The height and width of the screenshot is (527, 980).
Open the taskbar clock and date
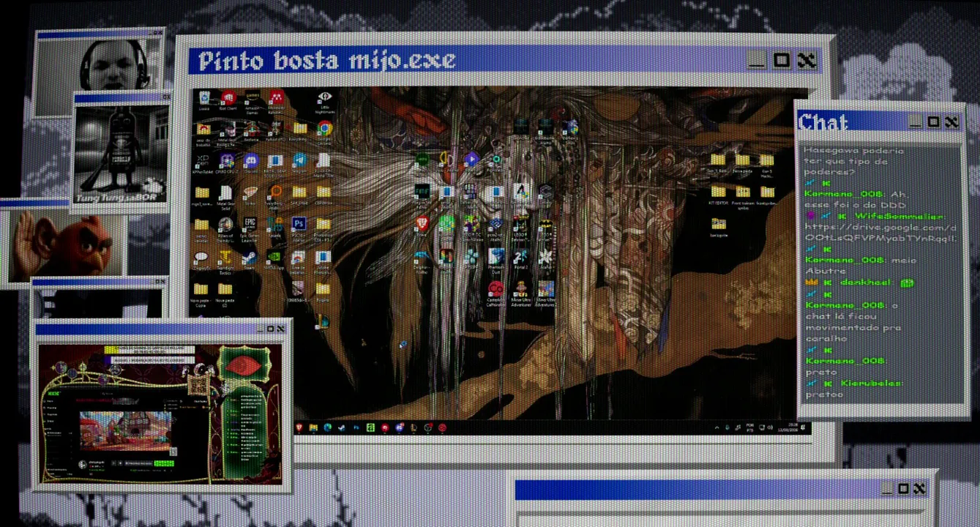pyautogui.click(x=788, y=427)
